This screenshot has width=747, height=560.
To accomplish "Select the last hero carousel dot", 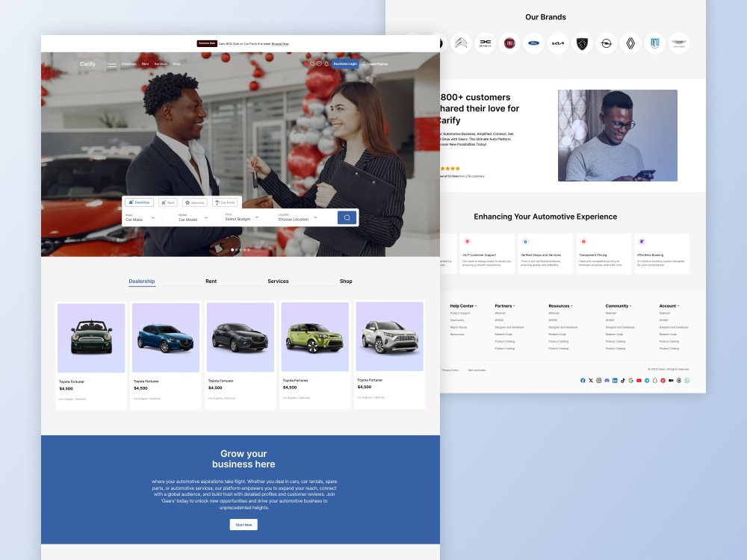I will pos(248,249).
